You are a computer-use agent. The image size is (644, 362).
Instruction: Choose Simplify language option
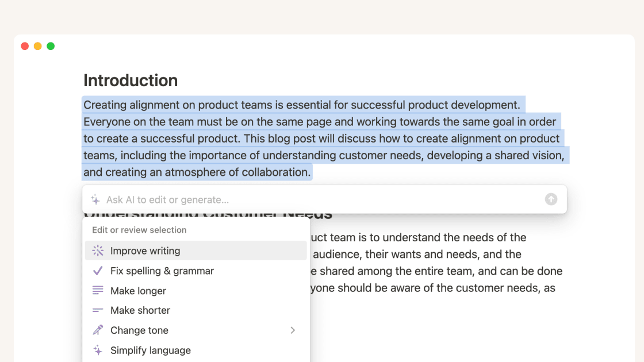coord(196,350)
